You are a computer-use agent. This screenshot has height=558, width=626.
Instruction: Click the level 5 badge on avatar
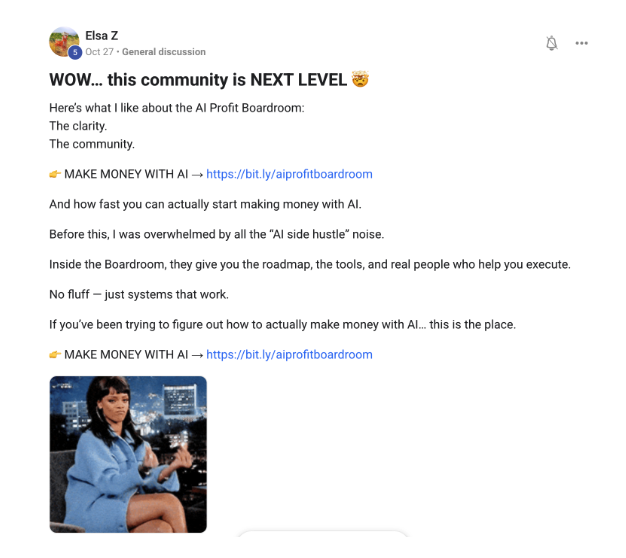click(x=75, y=52)
